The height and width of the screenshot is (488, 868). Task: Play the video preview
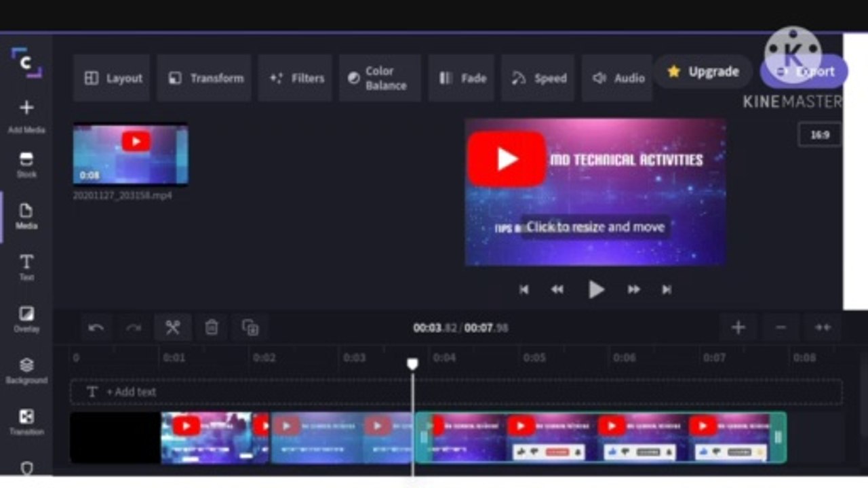pyautogui.click(x=595, y=289)
